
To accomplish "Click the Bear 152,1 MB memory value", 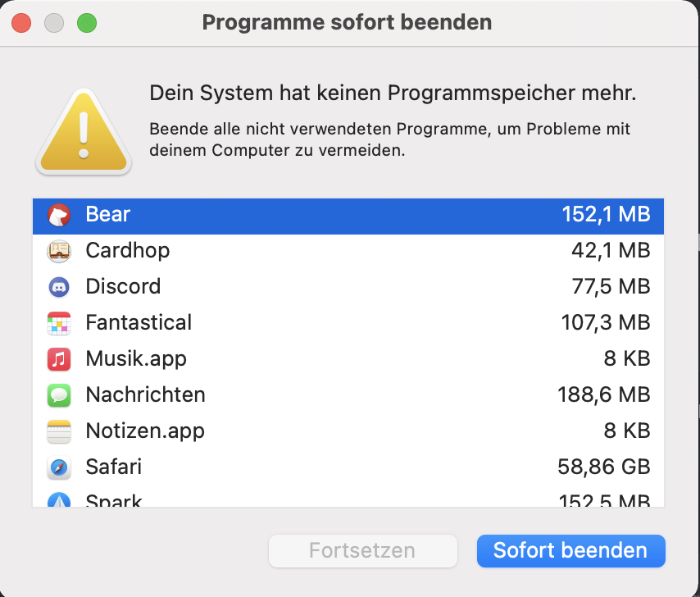I will click(x=606, y=215).
